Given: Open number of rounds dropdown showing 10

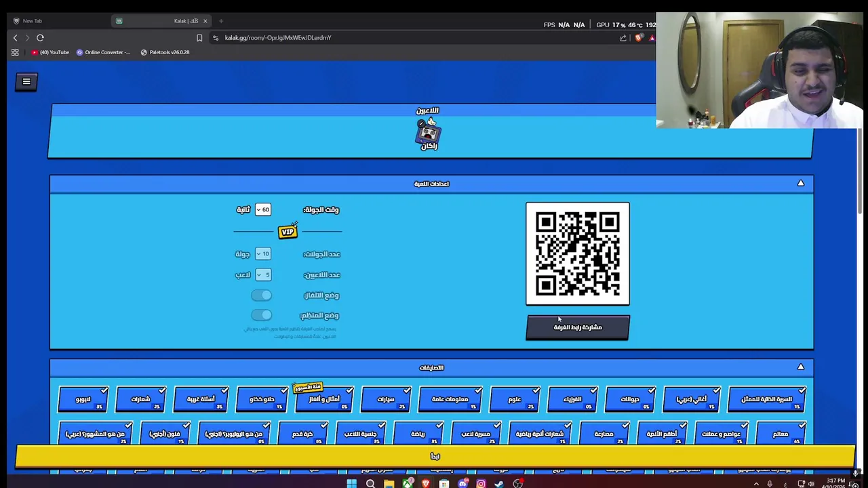Looking at the screenshot, I should click(x=263, y=253).
